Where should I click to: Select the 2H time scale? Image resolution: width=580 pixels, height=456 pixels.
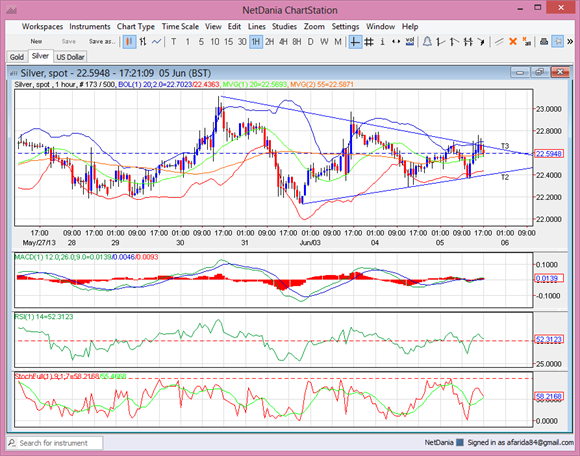tap(270, 42)
